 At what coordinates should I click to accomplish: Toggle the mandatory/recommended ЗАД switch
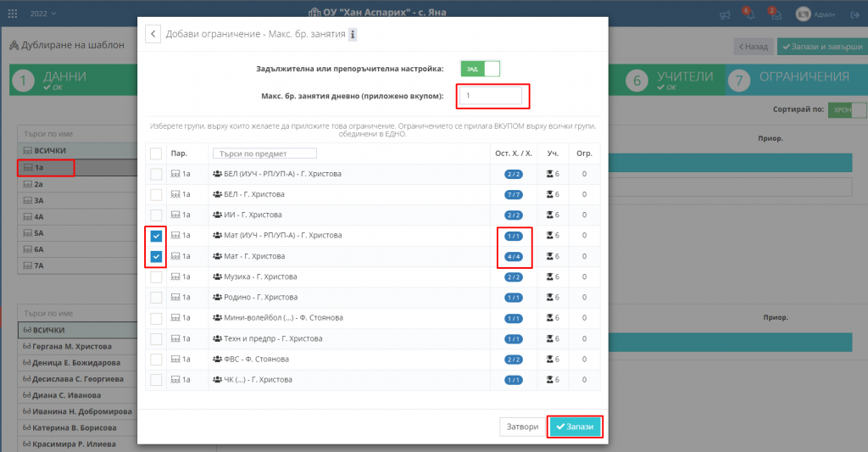coord(480,69)
